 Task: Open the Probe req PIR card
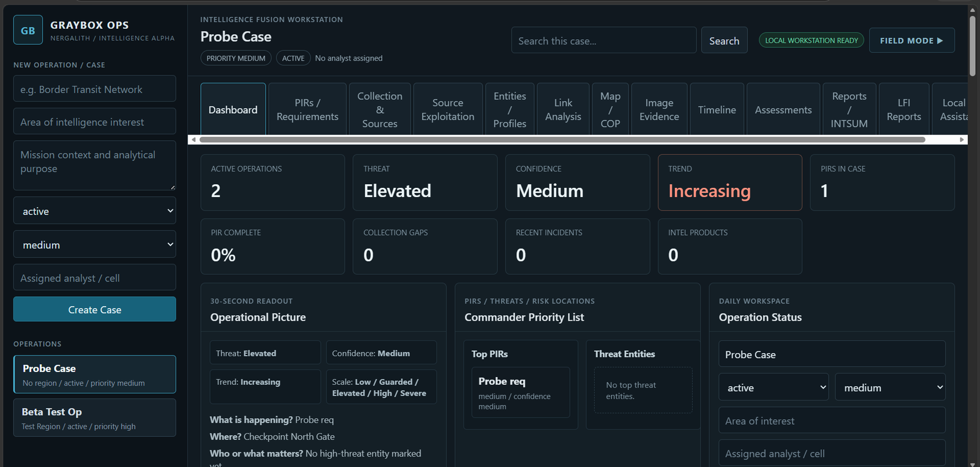[521, 392]
